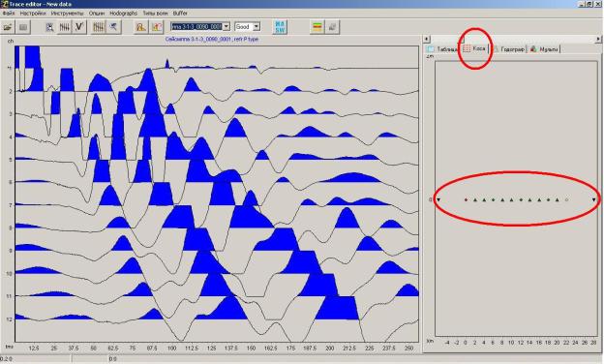Expand the Good quality dropdown arrow

pos(257,26)
